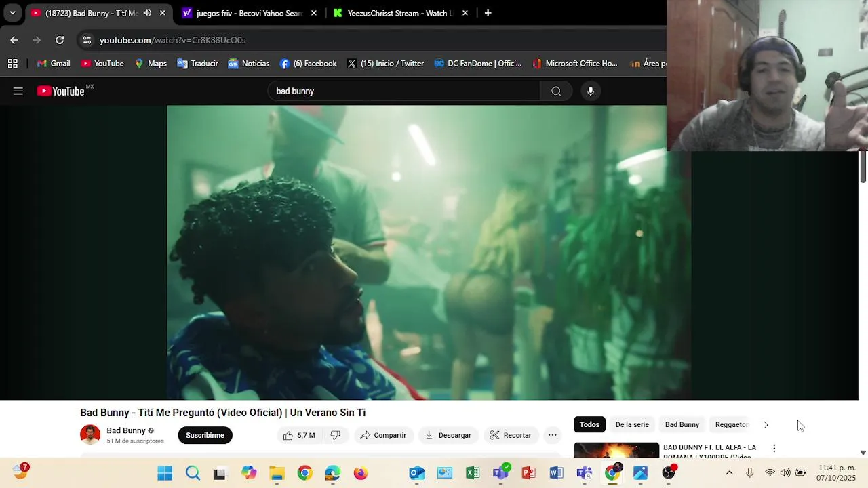
Task: Open the more actions three-dot menu under video
Action: coord(553,435)
